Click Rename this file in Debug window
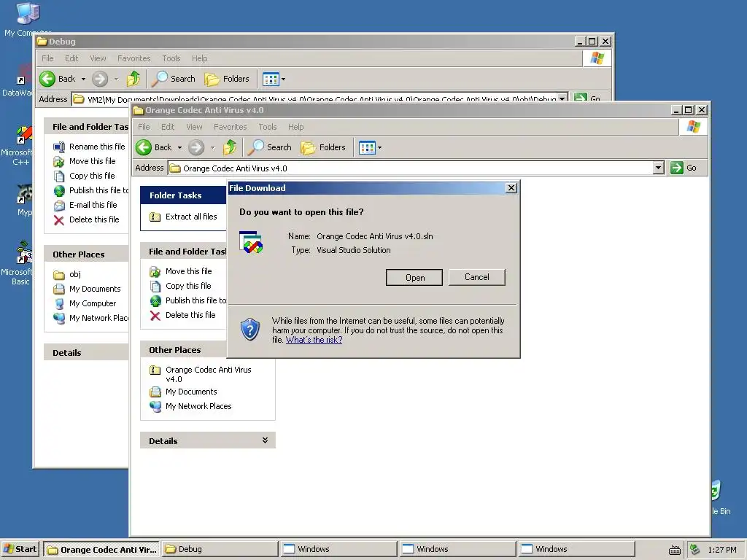This screenshot has width=747, height=560. pos(89,147)
